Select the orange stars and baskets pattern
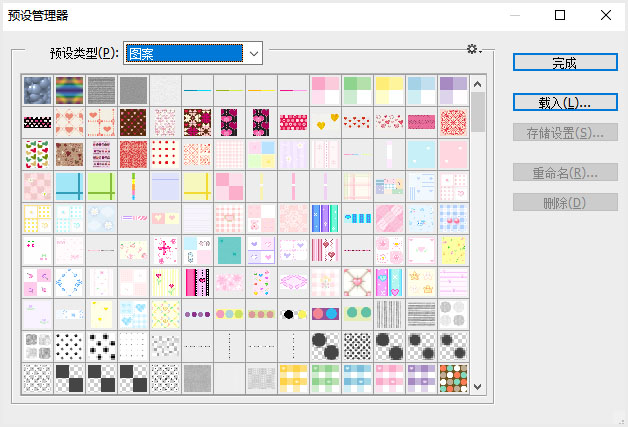Viewport: 628px width, 427px height. click(x=422, y=283)
